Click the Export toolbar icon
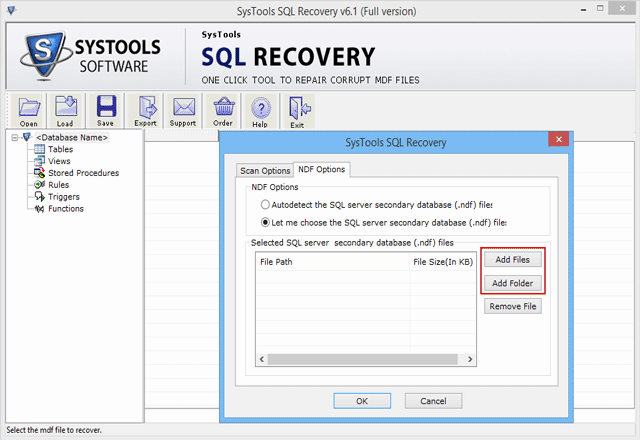640x440 pixels. coord(146,111)
